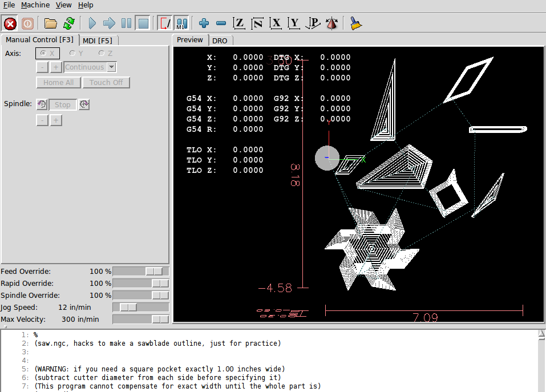Zoom in with the plus icon

point(204,23)
